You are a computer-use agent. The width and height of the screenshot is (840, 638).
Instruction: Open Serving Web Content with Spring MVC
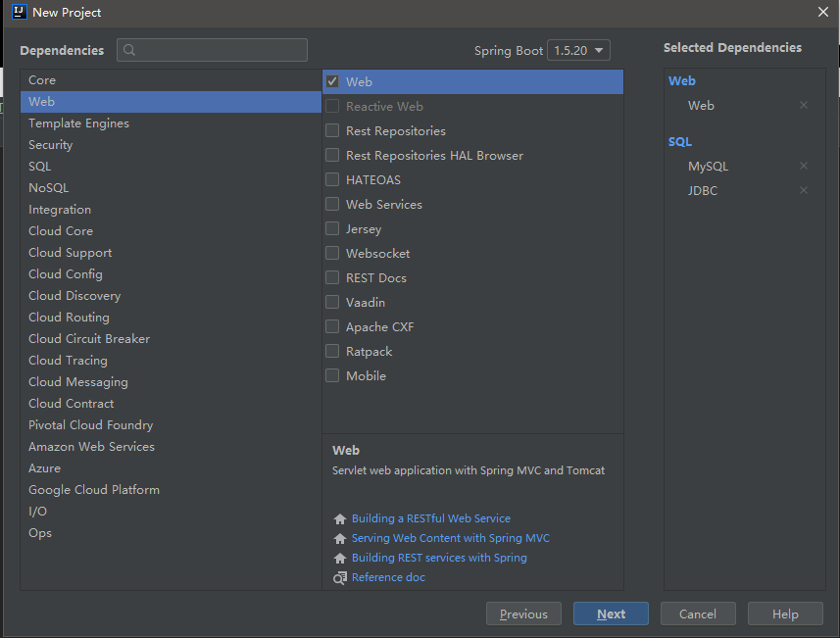451,538
